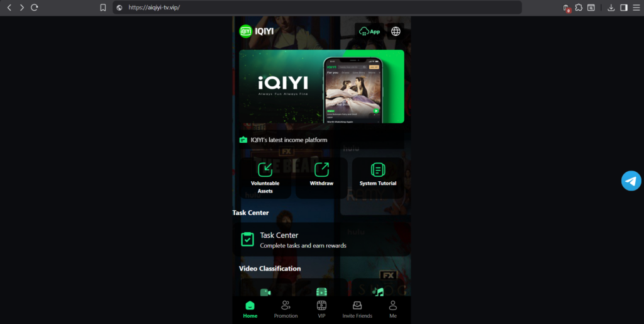Click the Task Center section heading
The width and height of the screenshot is (644, 324).
tap(250, 213)
